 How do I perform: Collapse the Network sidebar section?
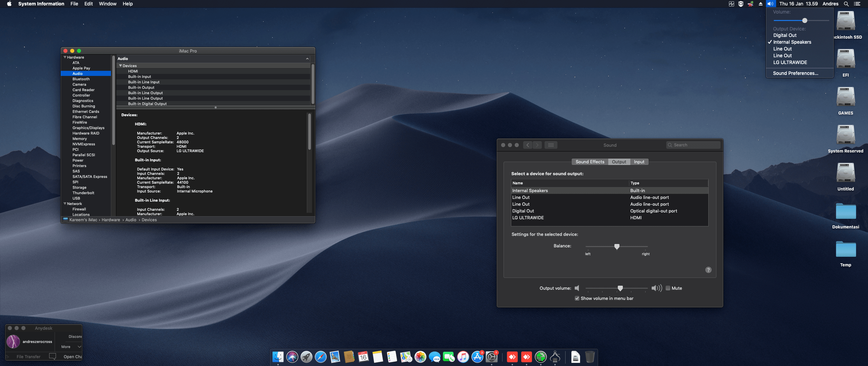65,204
